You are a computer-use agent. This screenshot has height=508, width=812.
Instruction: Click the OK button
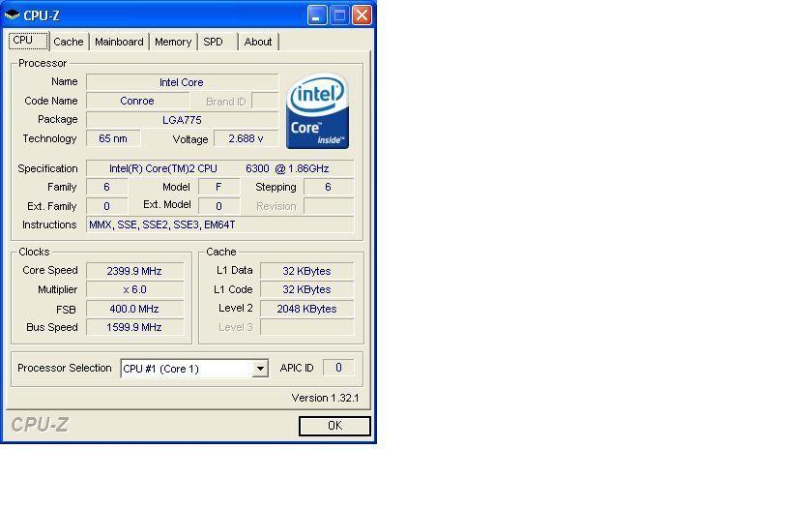(334, 426)
